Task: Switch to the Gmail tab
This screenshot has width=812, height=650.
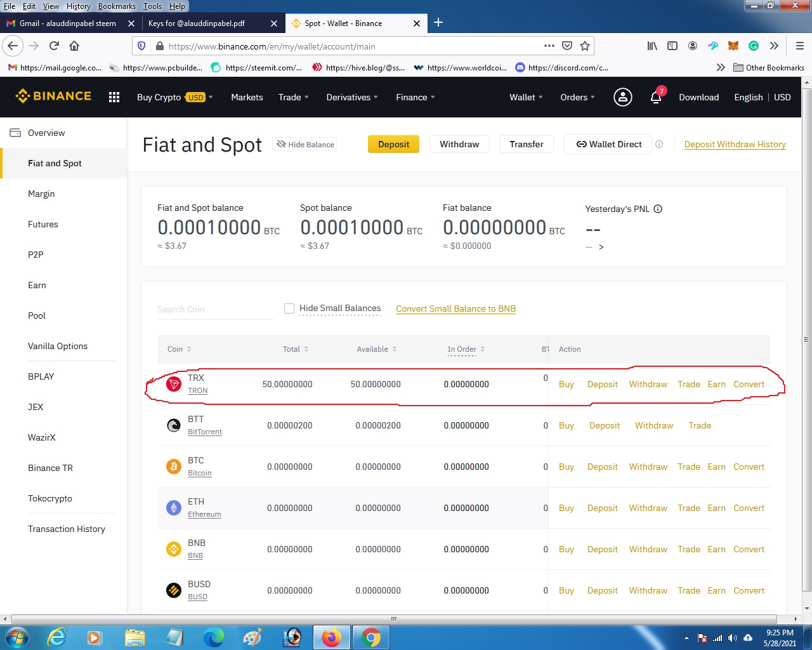Action: pos(68,23)
